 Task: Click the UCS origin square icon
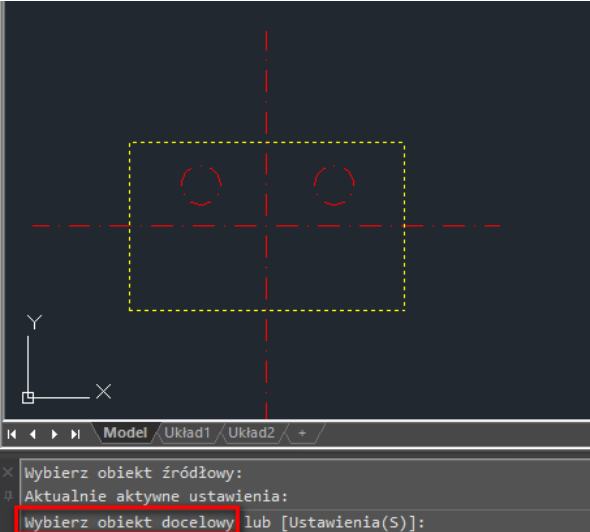(x=28, y=398)
